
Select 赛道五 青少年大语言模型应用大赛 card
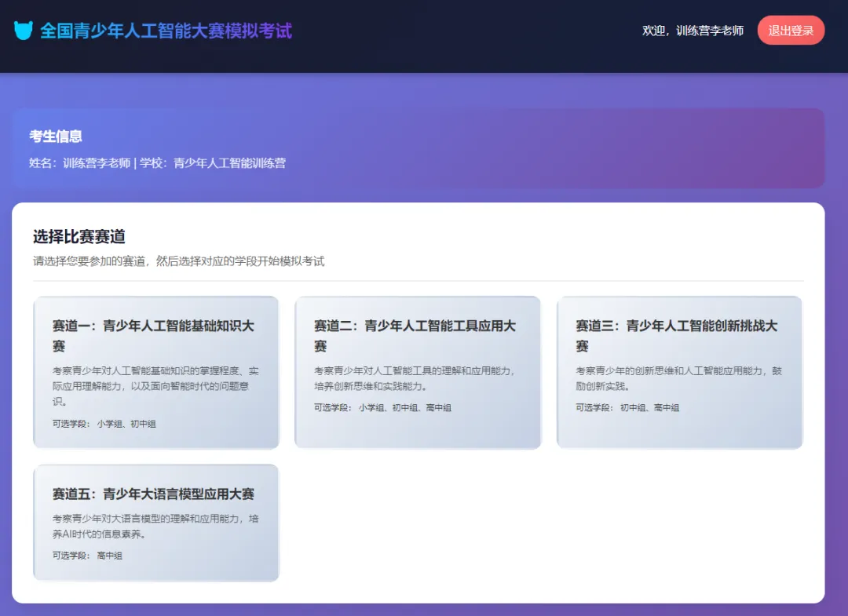point(155,522)
